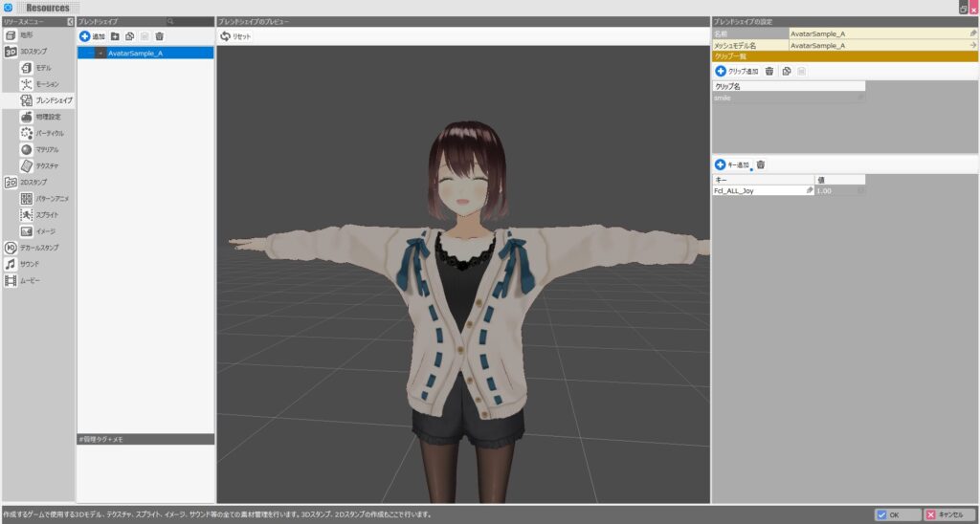
Task: Duplicate the clip using the copy icon
Action: (x=786, y=72)
